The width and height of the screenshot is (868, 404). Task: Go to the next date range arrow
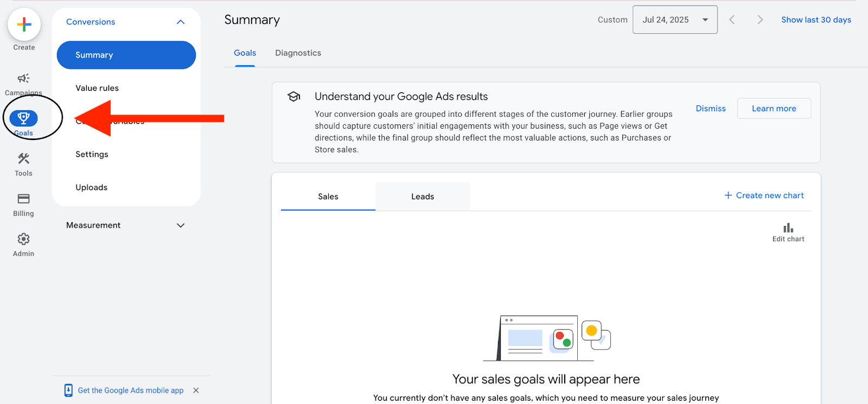[760, 20]
